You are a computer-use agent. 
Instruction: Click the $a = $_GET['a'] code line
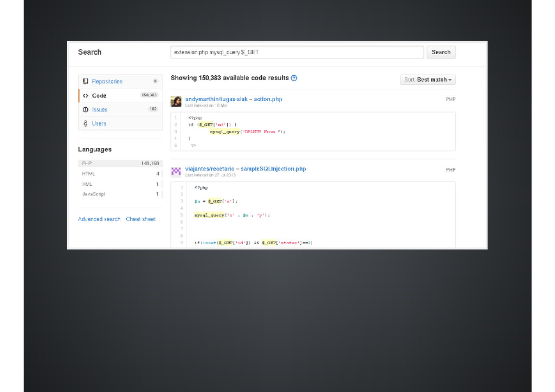pos(216,201)
